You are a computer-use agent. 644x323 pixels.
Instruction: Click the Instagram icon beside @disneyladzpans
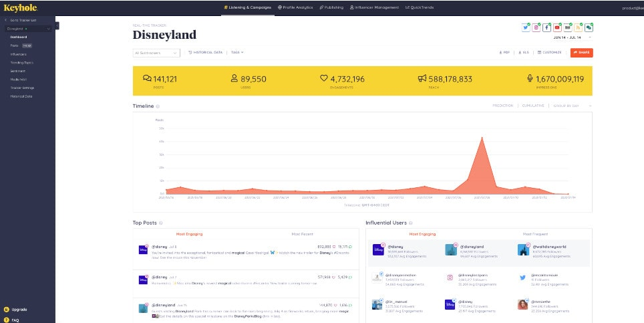coord(450,278)
